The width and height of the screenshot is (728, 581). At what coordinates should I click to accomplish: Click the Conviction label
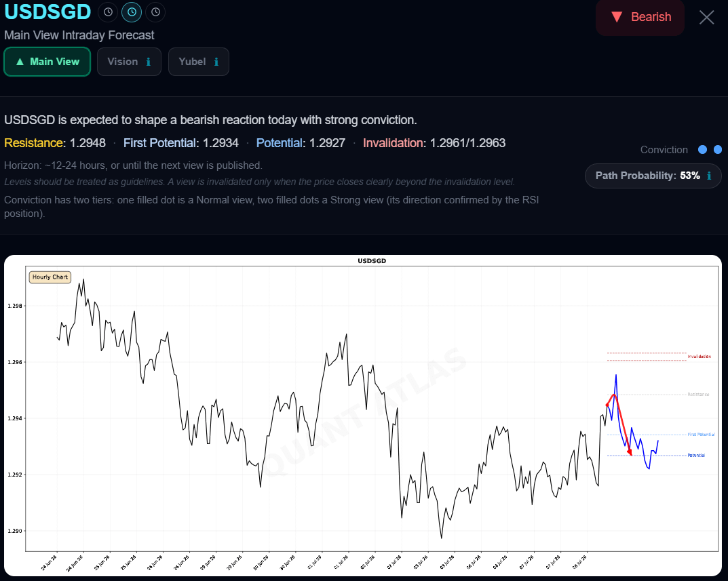pyautogui.click(x=664, y=150)
